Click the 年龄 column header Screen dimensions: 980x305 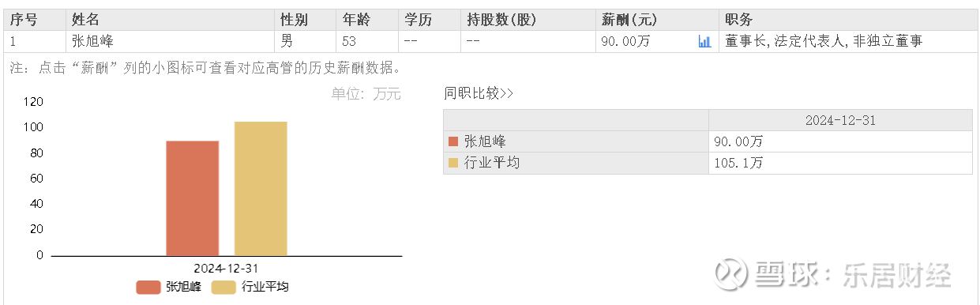[x=356, y=19]
